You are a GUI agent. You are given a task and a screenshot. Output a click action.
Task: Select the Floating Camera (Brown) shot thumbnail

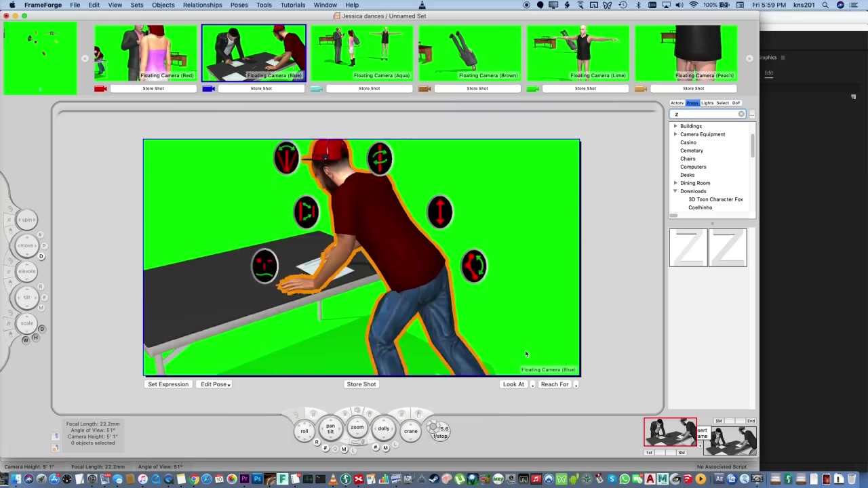point(470,53)
